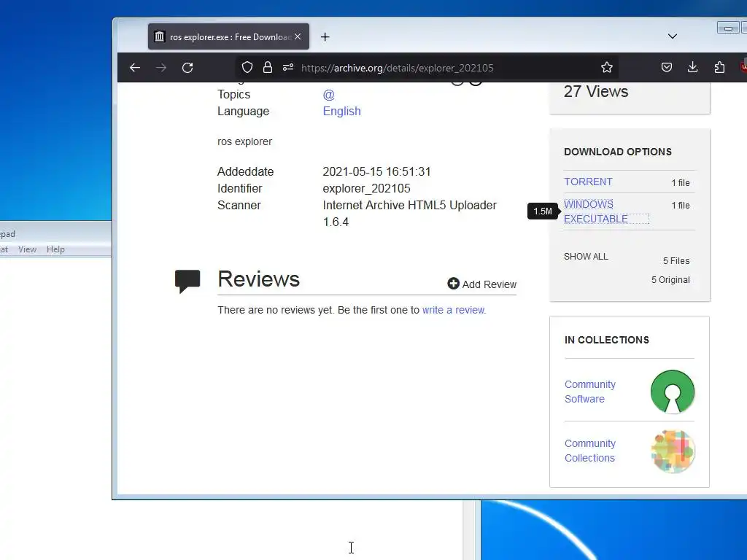Viewport: 747px width, 560px height.
Task: Click the 5 Original files link
Action: 670,280
